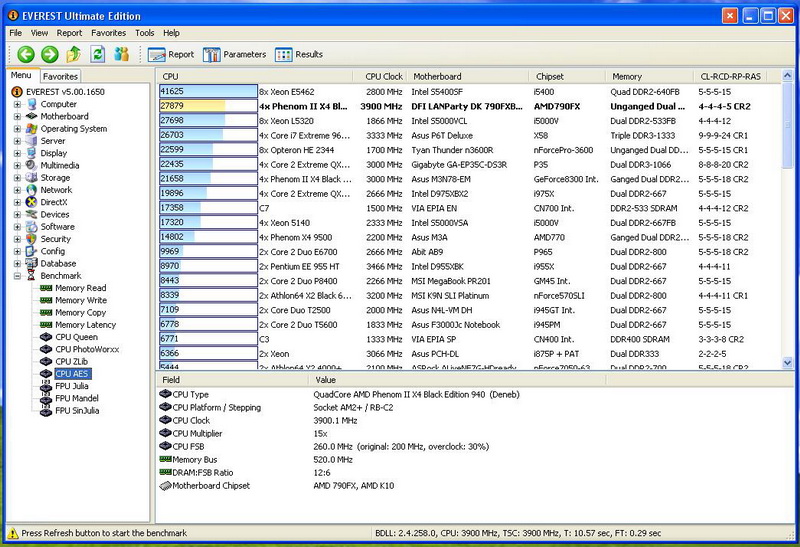Image resolution: width=800 pixels, height=547 pixels.
Task: Select the DirectX tree icon
Action: click(32, 202)
